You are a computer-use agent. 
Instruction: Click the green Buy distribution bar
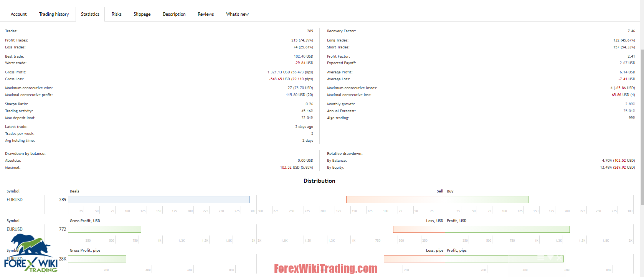click(487, 200)
